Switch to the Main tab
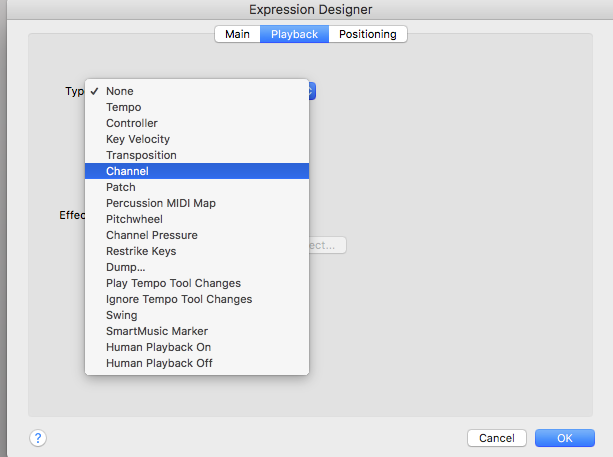This screenshot has height=457, width=613. (x=237, y=34)
